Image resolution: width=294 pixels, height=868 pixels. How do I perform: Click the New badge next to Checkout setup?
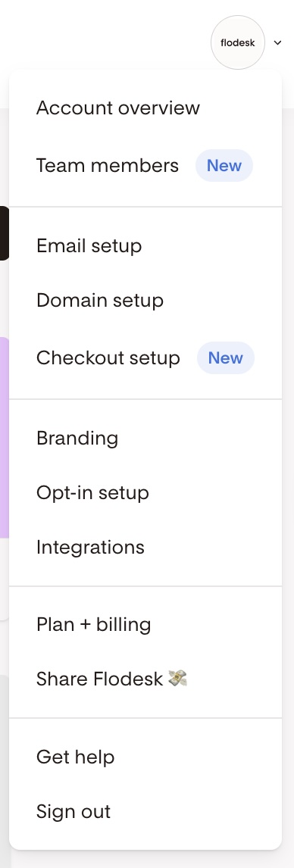pos(225,358)
